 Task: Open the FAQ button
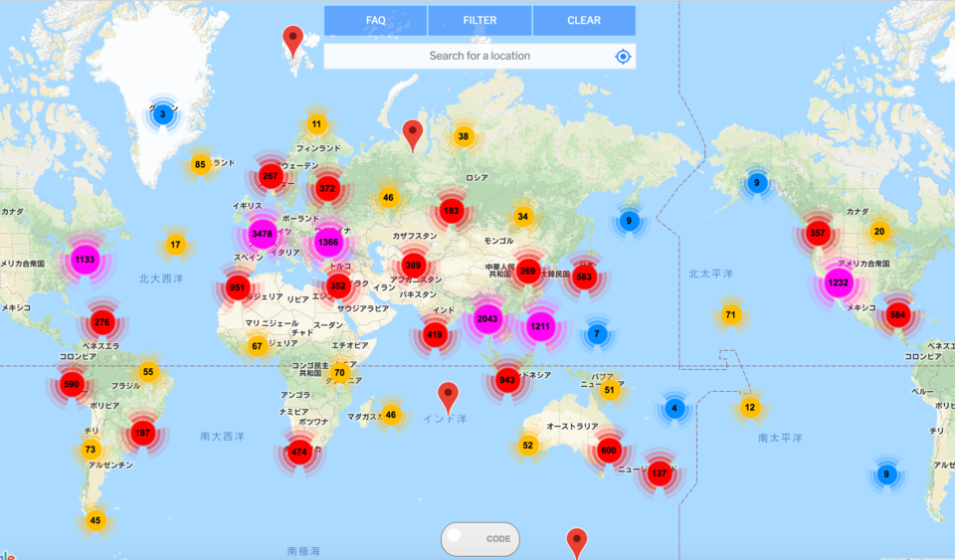tap(375, 20)
